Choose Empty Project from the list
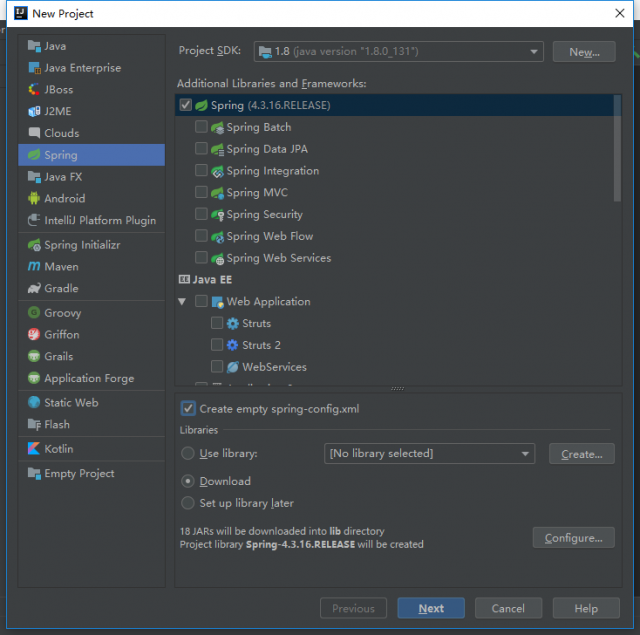 (x=79, y=474)
